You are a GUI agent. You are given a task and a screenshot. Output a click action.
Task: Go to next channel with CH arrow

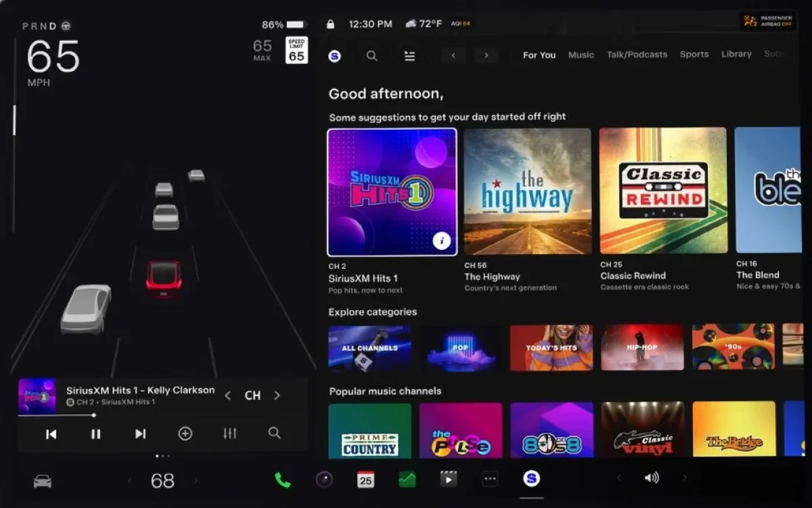(277, 396)
